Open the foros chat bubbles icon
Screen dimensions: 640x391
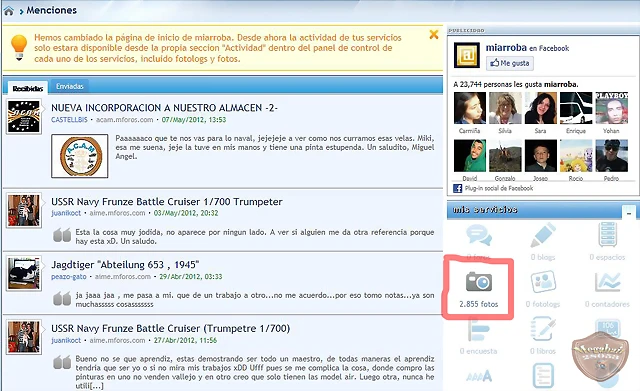click(479, 235)
